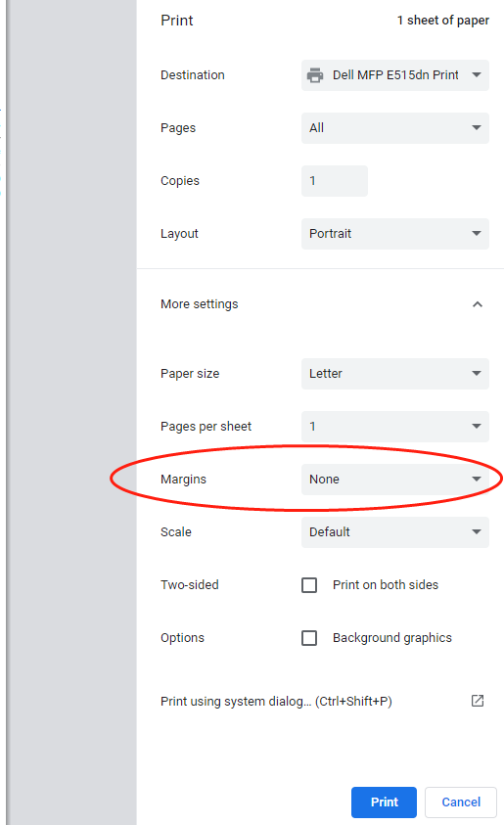Screen dimensions: 504x825
Task: Open the Destination printer dropdown
Action: pos(395,75)
